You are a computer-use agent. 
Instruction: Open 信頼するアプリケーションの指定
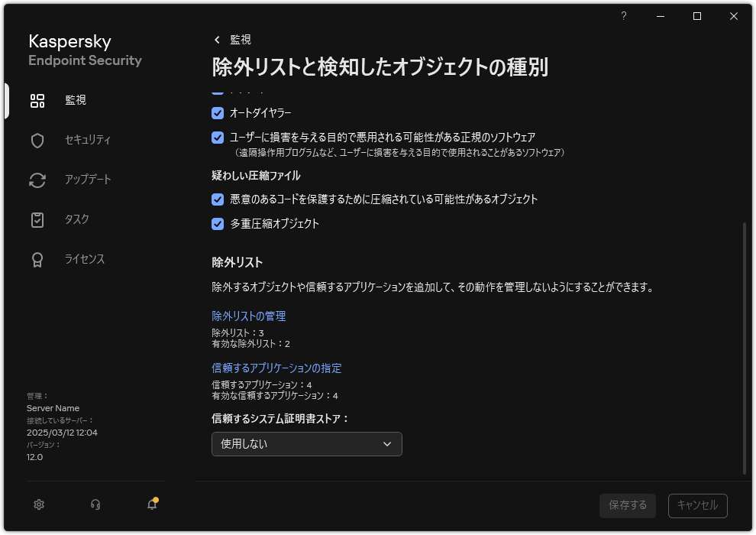coord(276,368)
